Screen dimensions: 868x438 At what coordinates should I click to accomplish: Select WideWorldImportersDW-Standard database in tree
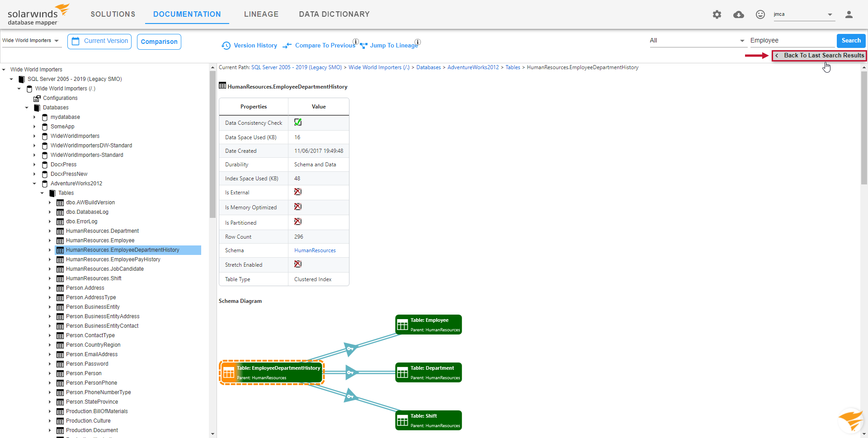pyautogui.click(x=91, y=146)
